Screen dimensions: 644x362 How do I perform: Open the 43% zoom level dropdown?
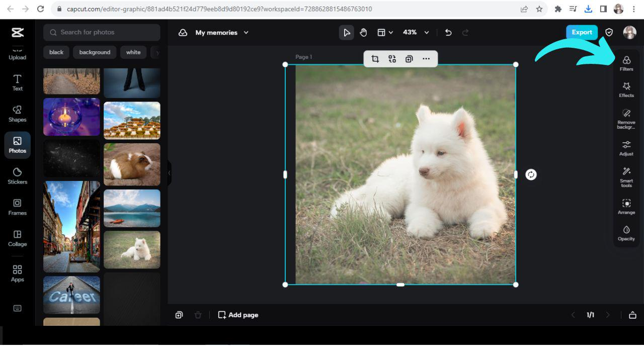(416, 32)
